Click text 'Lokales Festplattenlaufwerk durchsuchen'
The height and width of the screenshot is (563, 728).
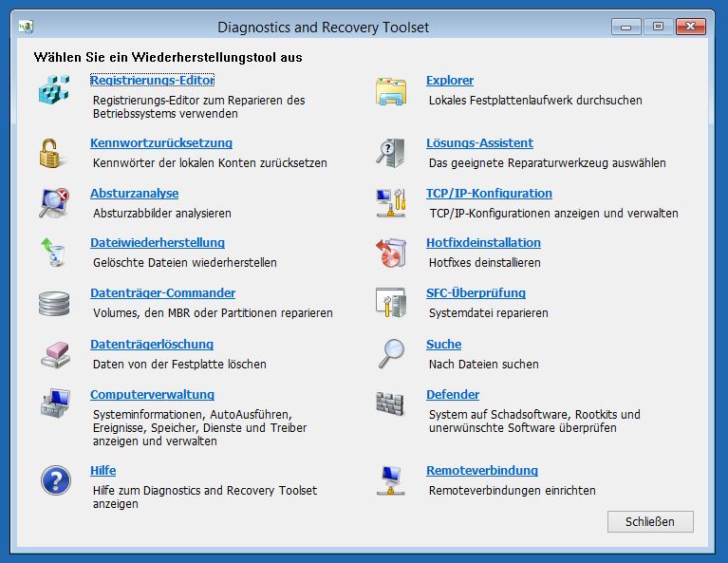tap(535, 101)
